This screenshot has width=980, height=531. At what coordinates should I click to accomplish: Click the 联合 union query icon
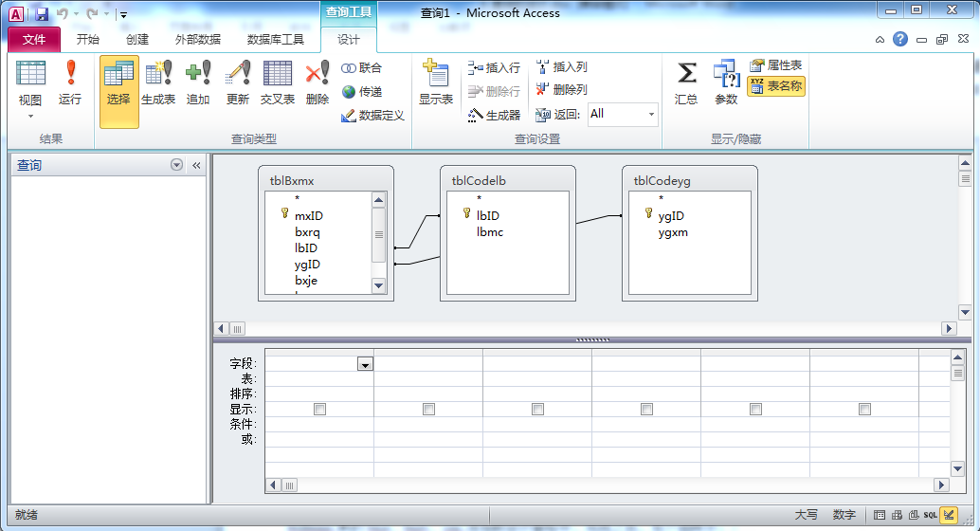pos(361,67)
